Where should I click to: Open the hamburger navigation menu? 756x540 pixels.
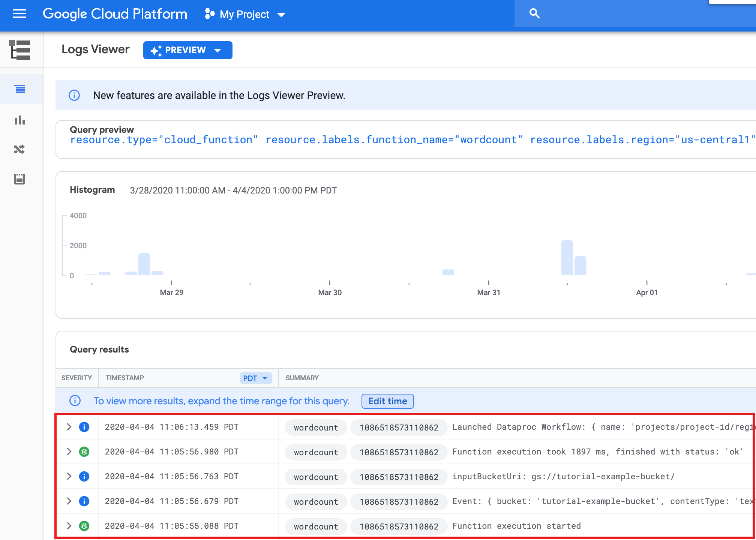tap(19, 14)
